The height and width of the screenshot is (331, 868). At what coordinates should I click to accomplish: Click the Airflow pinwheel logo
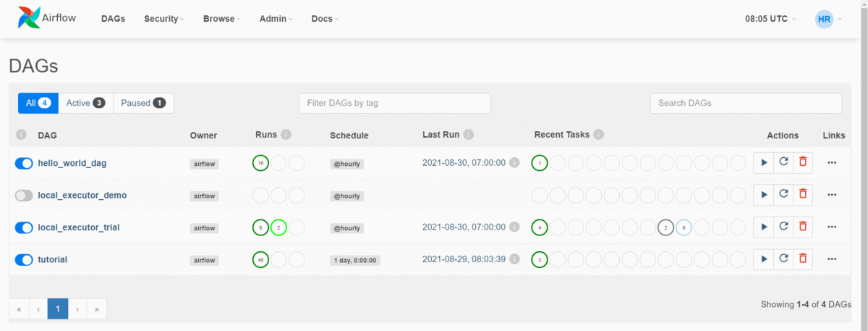coord(29,19)
